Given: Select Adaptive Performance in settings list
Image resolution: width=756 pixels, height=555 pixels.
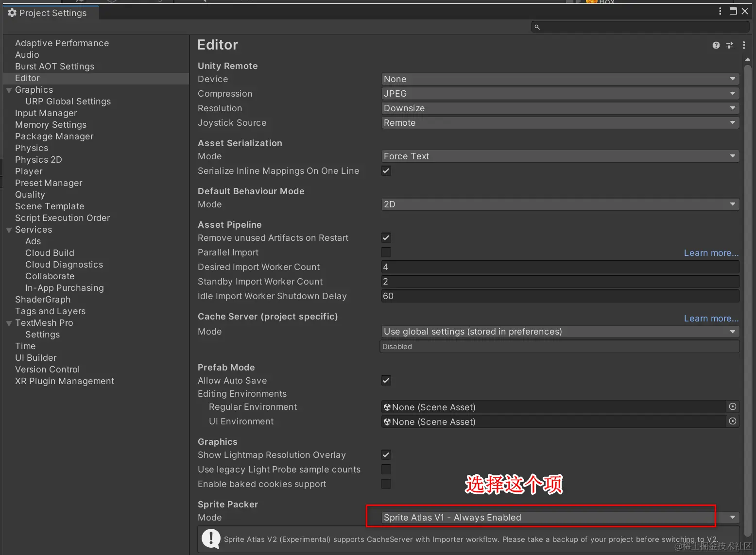Looking at the screenshot, I should click(62, 43).
